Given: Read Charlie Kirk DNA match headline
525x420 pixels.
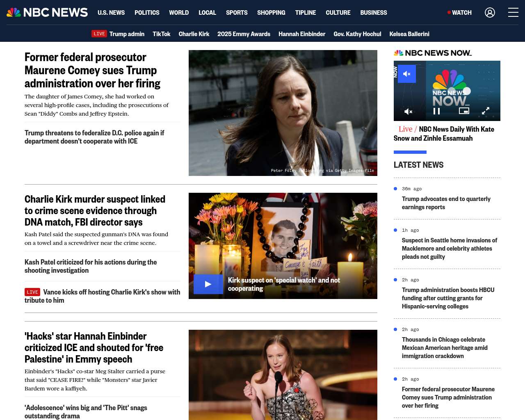Looking at the screenshot, I should pos(95,210).
